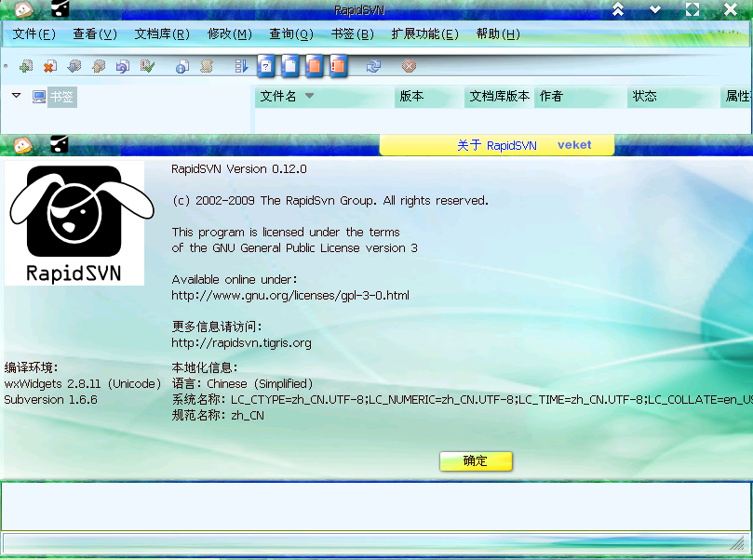Click the dog icon in About dialog titlebar
The height and width of the screenshot is (560, 753).
(x=60, y=144)
